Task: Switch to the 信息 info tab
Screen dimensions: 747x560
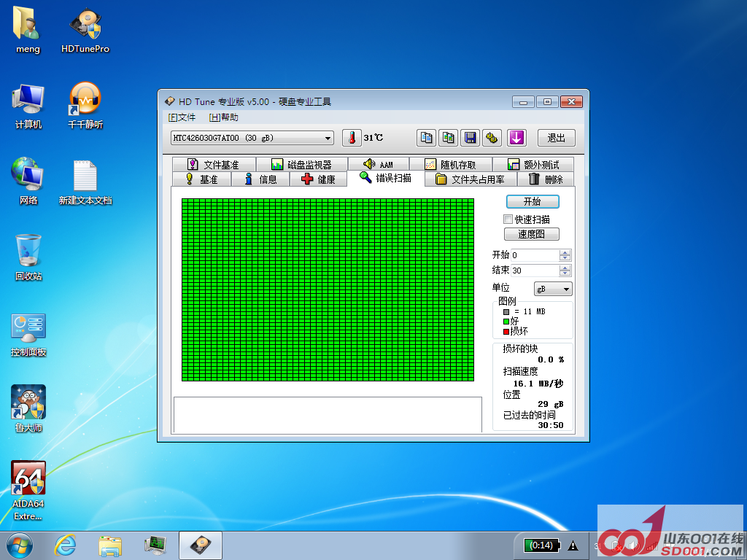Action: pyautogui.click(x=260, y=179)
